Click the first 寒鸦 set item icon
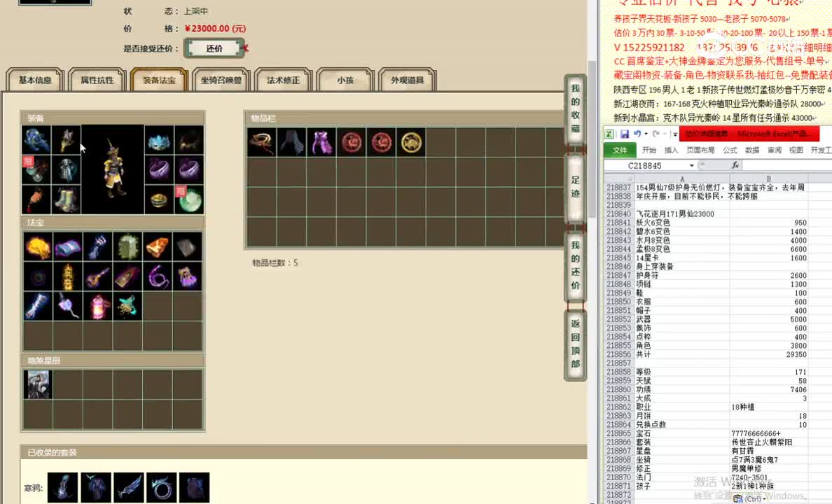 pyautogui.click(x=62, y=487)
